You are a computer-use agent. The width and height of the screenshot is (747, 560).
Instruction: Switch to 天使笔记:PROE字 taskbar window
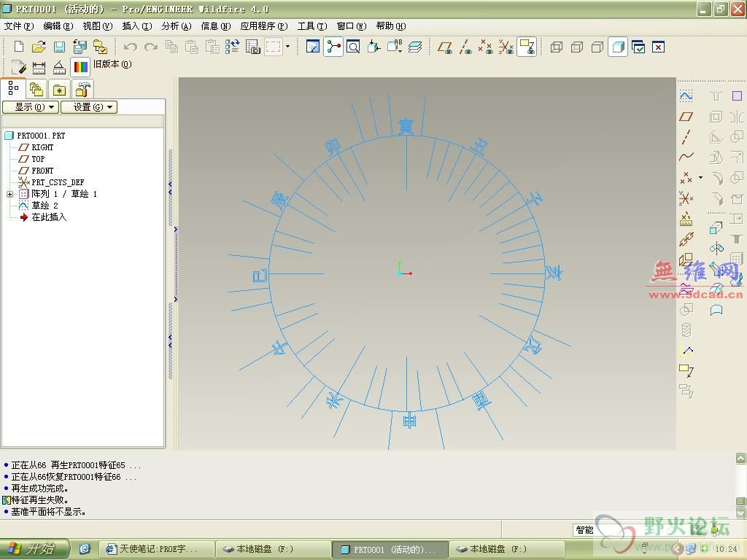pyautogui.click(x=157, y=549)
